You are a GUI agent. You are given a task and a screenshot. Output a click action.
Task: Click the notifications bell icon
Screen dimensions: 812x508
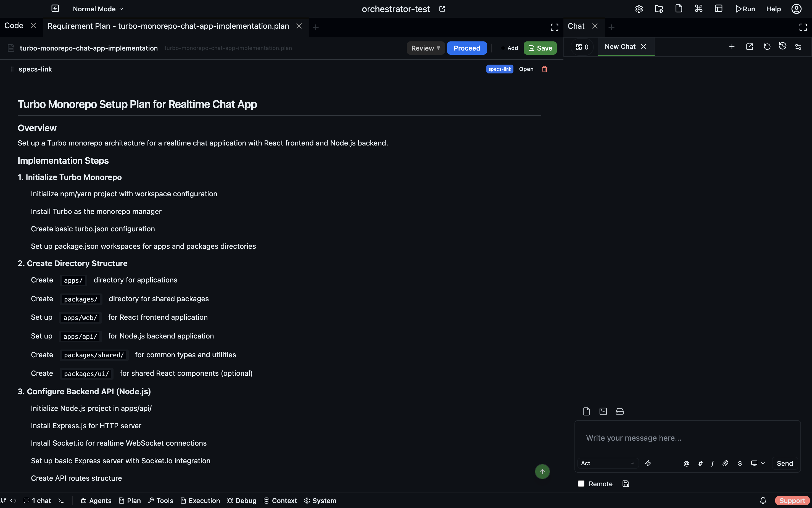click(x=763, y=501)
